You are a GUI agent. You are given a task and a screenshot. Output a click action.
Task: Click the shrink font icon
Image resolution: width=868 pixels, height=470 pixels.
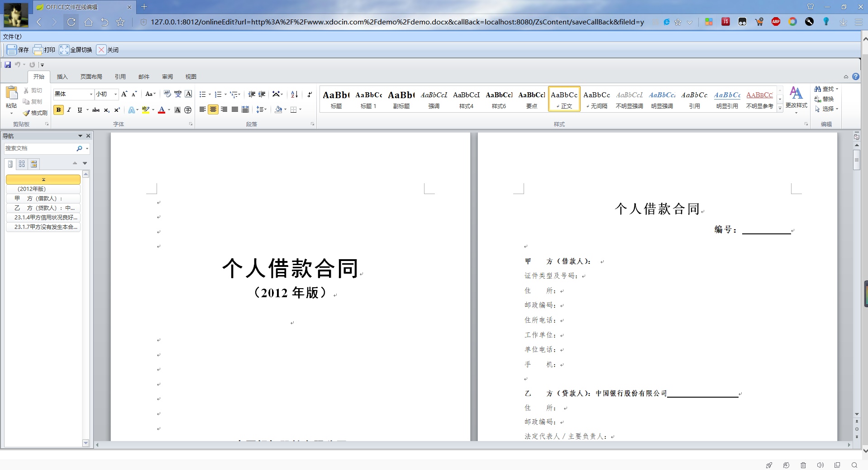[134, 94]
